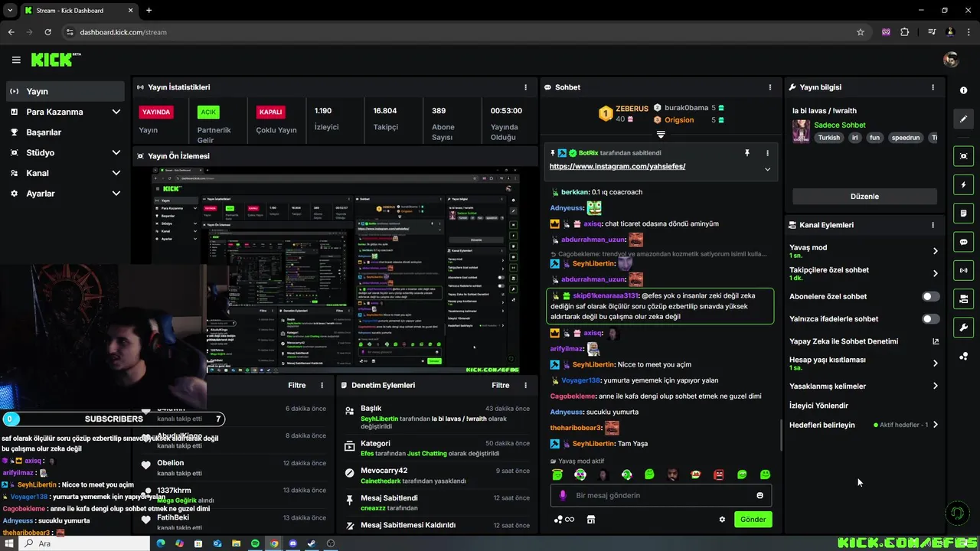This screenshot has height=551, width=980.
Task: Click the info icon in right sidebar
Action: (963, 90)
